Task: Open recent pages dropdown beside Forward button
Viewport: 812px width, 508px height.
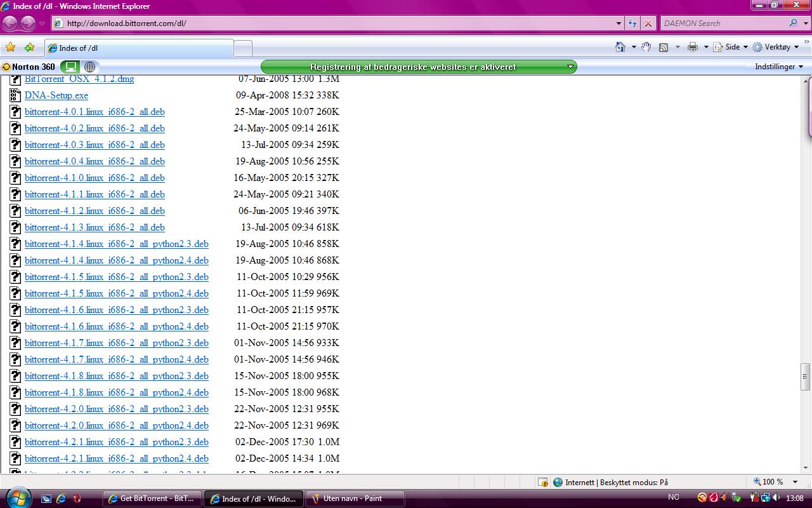Action: tap(43, 23)
